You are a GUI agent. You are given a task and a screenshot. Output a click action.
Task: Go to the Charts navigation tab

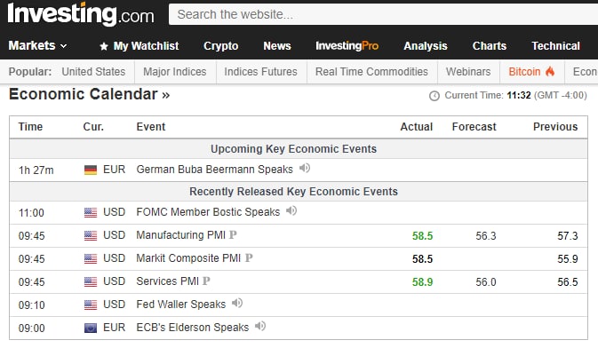pos(490,46)
